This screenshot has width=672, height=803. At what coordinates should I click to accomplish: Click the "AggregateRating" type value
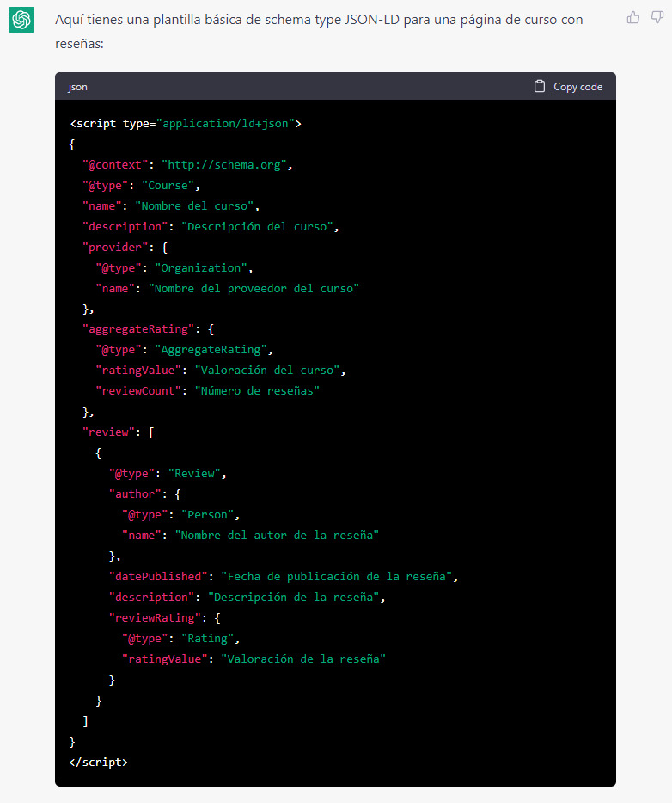[211, 350]
